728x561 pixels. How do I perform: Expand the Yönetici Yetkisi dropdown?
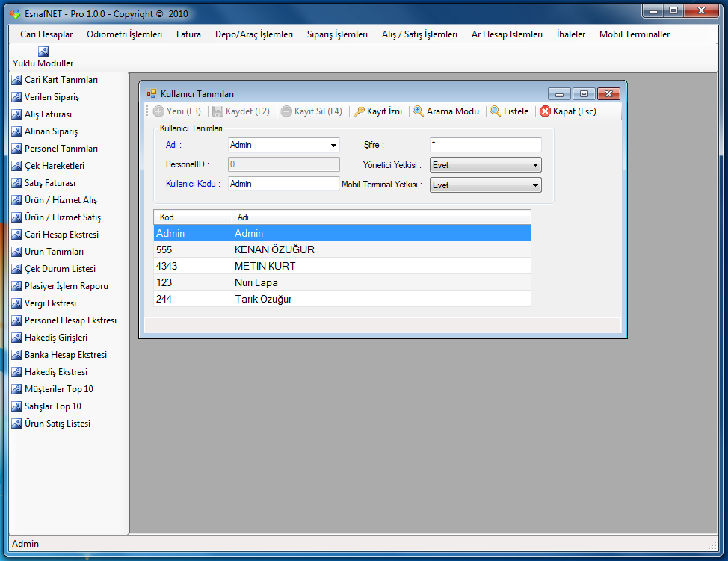pos(535,165)
